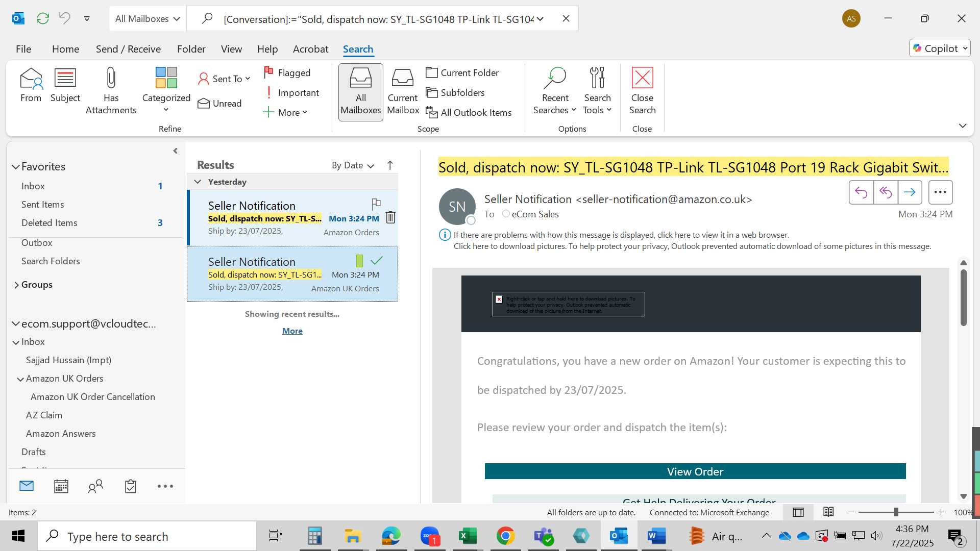Open the Search Tools dropdown

(597, 92)
